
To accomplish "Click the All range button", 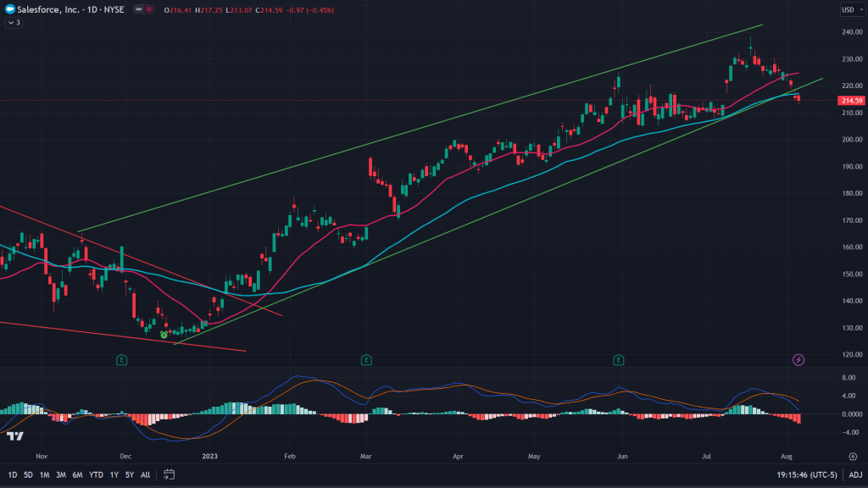I will tap(146, 474).
